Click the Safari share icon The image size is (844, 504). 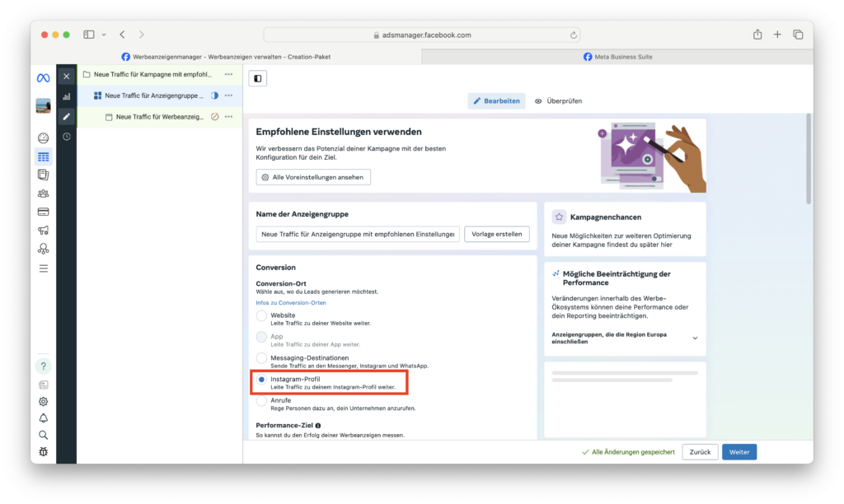757,35
